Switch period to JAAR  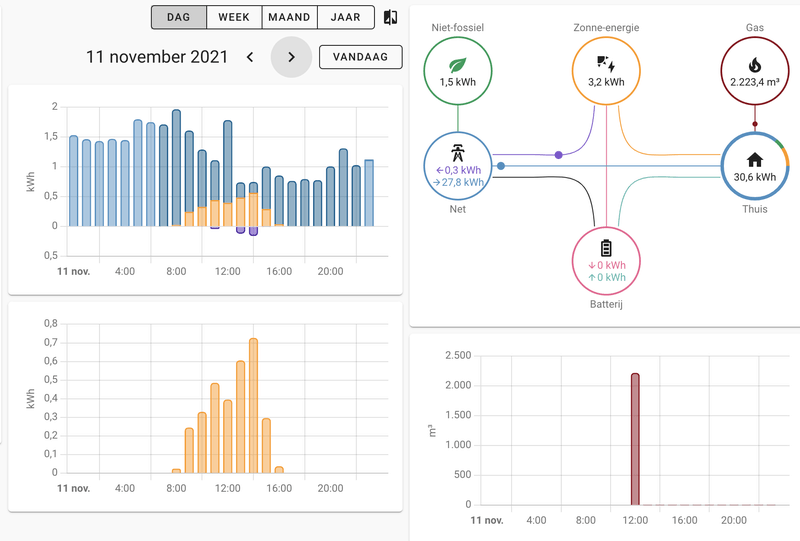click(345, 17)
